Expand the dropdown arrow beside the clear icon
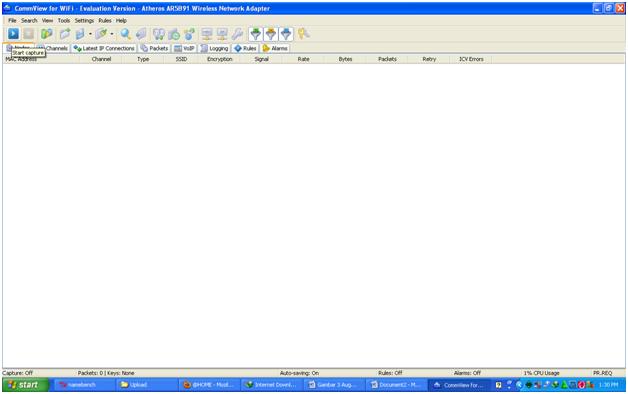The height and width of the screenshot is (394, 628). pyautogui.click(x=112, y=34)
